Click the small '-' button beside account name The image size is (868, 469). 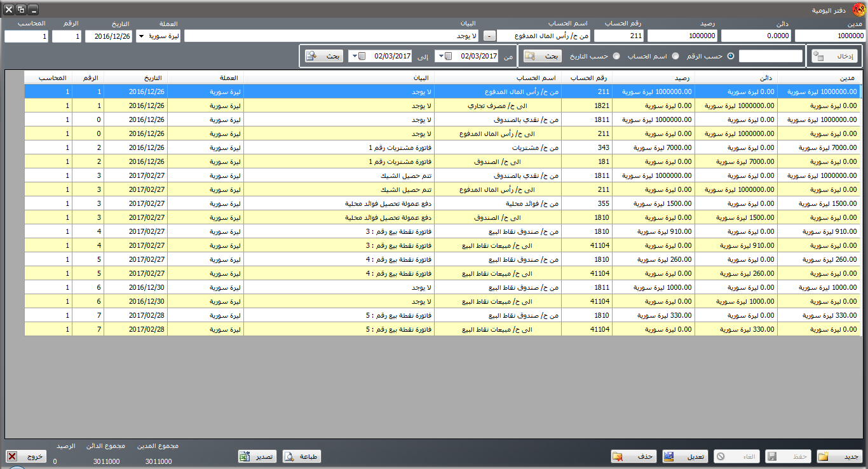(x=489, y=36)
